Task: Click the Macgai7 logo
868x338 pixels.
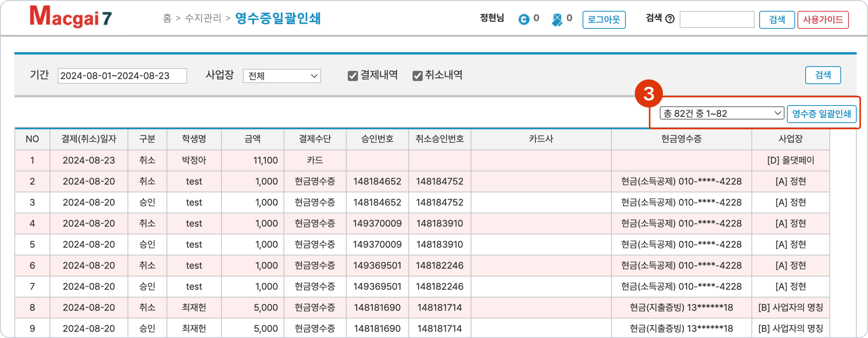Action: coord(70,17)
